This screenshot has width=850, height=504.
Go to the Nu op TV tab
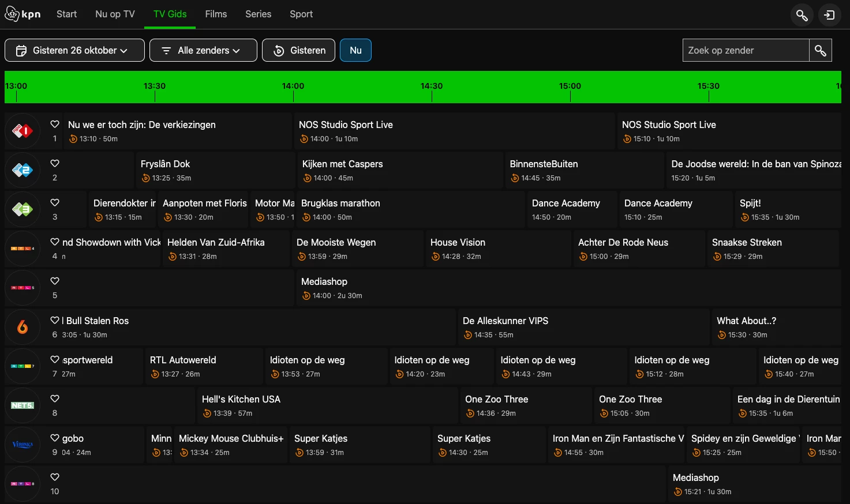(115, 14)
